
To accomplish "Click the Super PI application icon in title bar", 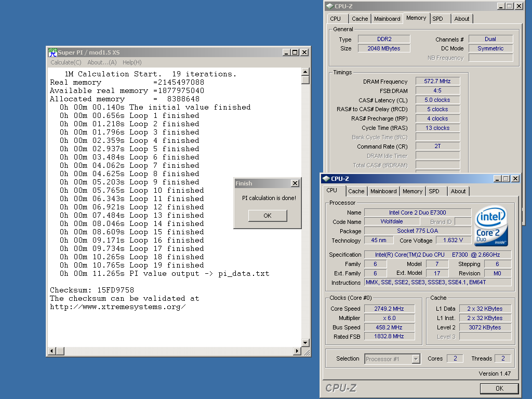I will click(x=52, y=52).
